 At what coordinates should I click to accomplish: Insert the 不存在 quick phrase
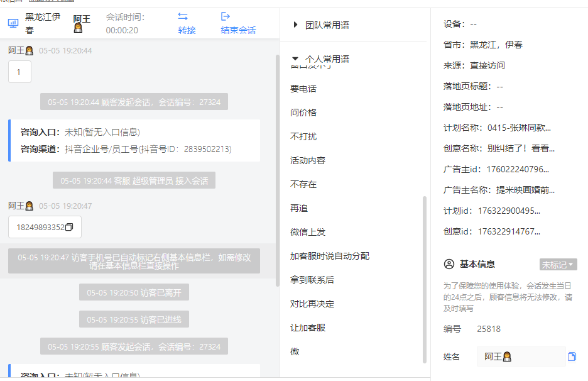tap(303, 184)
